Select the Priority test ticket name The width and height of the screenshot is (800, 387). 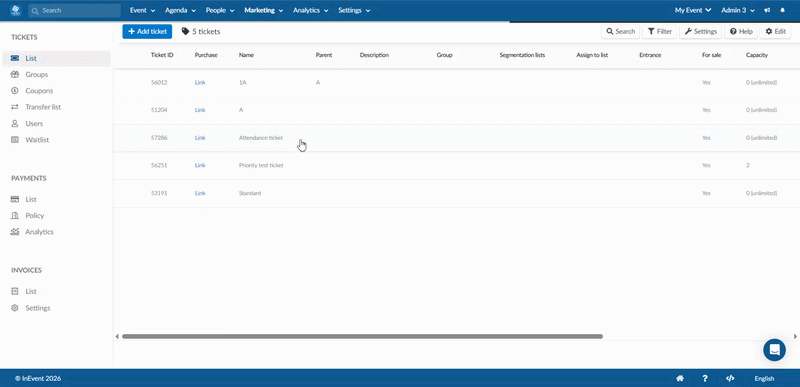[261, 165]
